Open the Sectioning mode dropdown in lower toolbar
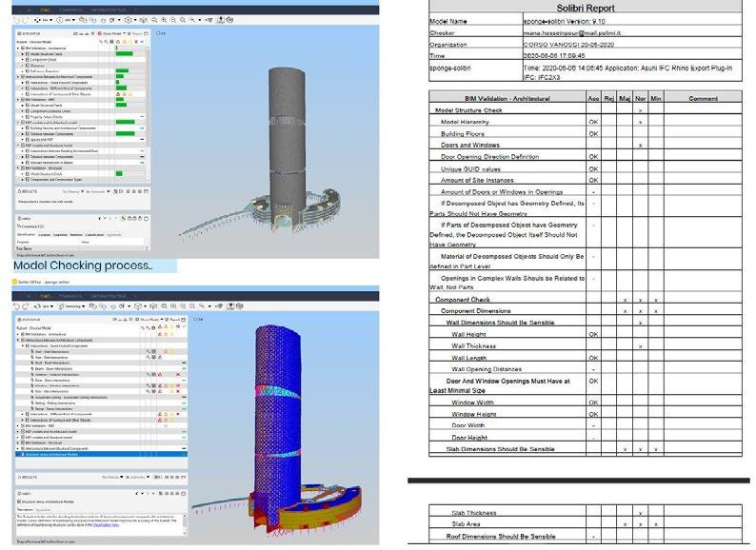 coord(71,306)
